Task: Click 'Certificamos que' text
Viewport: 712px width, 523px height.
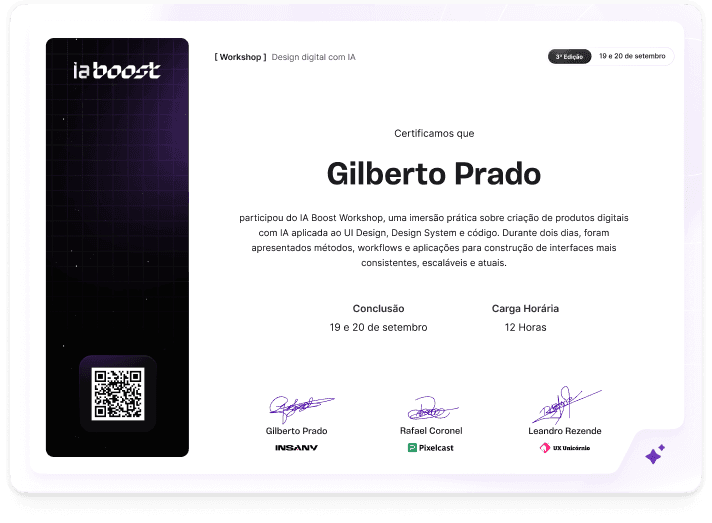Action: click(x=434, y=133)
